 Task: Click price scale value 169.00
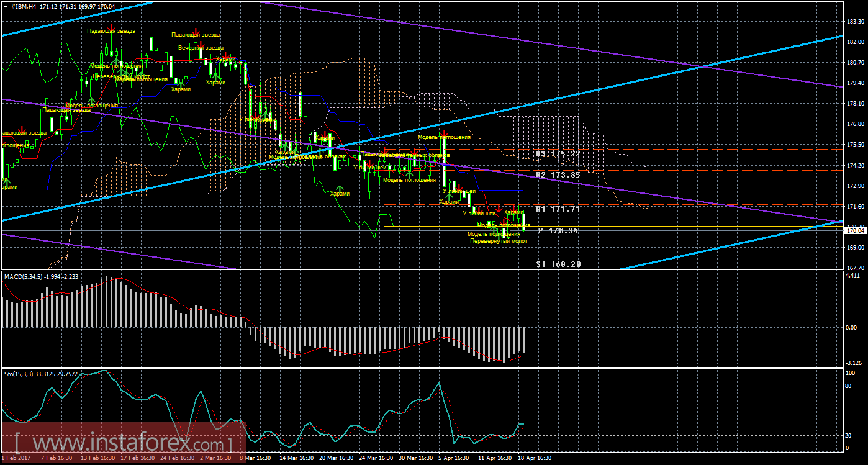click(856, 247)
